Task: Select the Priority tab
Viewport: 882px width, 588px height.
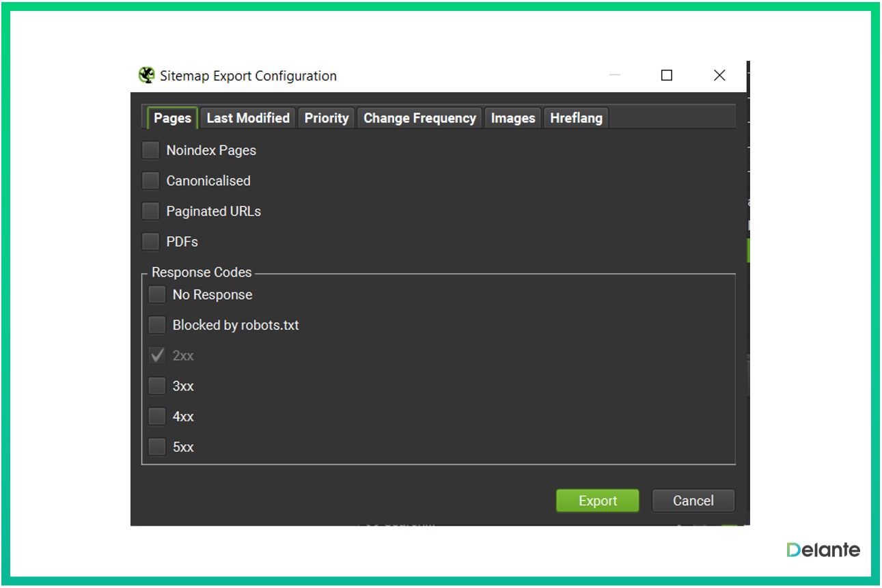Action: click(x=327, y=118)
